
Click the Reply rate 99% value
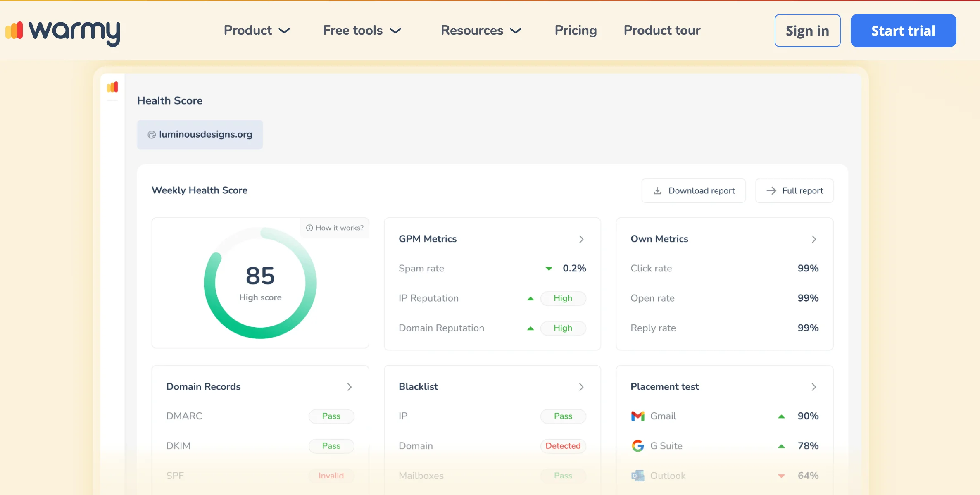[x=808, y=328]
